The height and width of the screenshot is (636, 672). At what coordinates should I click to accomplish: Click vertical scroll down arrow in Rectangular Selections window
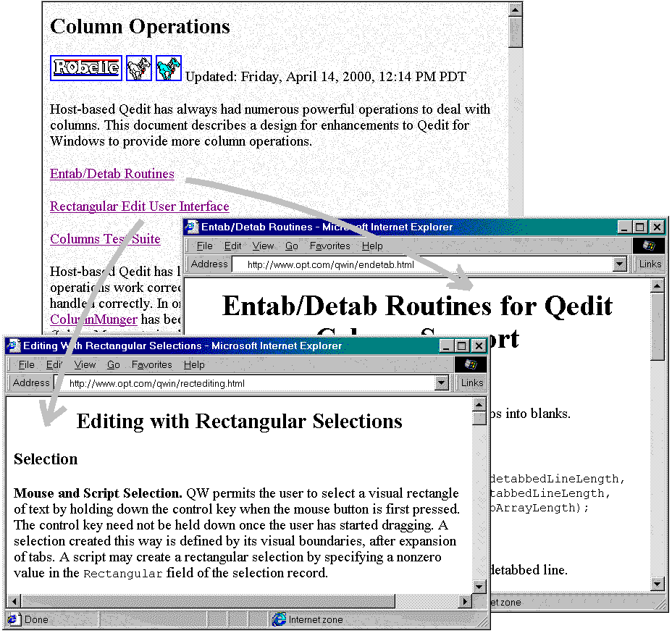click(x=479, y=586)
